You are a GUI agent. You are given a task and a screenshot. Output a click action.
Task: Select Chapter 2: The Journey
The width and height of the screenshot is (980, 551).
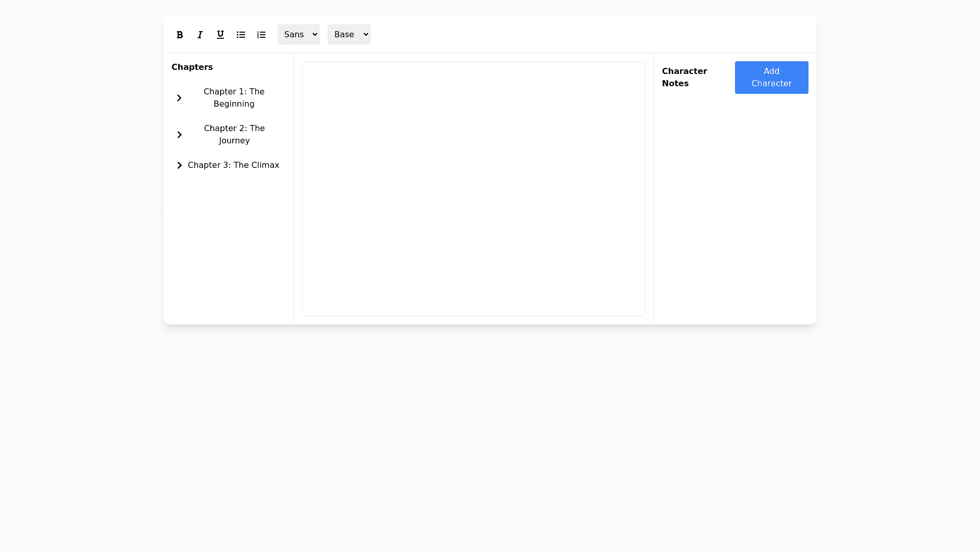(234, 135)
